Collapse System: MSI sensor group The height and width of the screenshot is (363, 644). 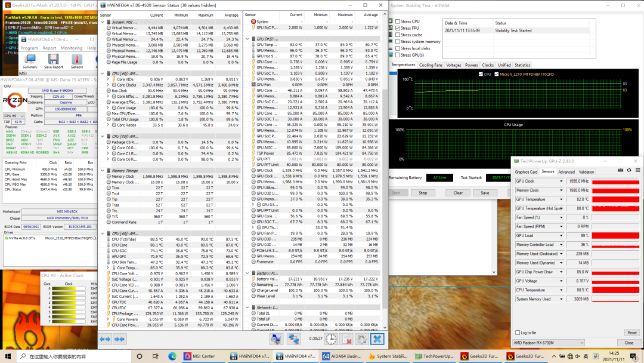pos(103,22)
